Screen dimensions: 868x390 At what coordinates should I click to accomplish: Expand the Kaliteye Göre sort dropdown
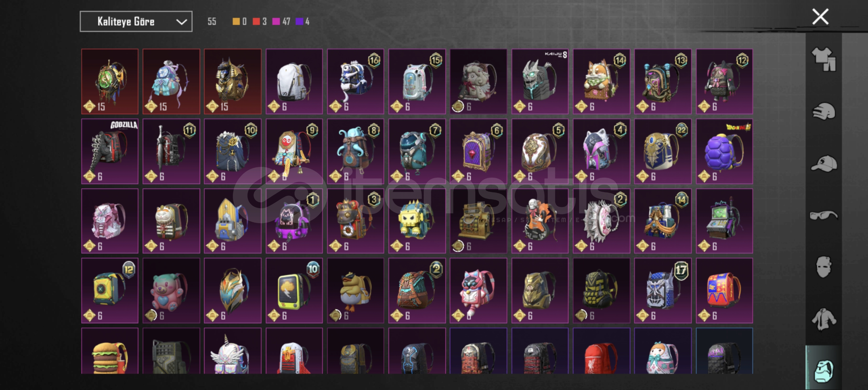pyautogui.click(x=136, y=22)
